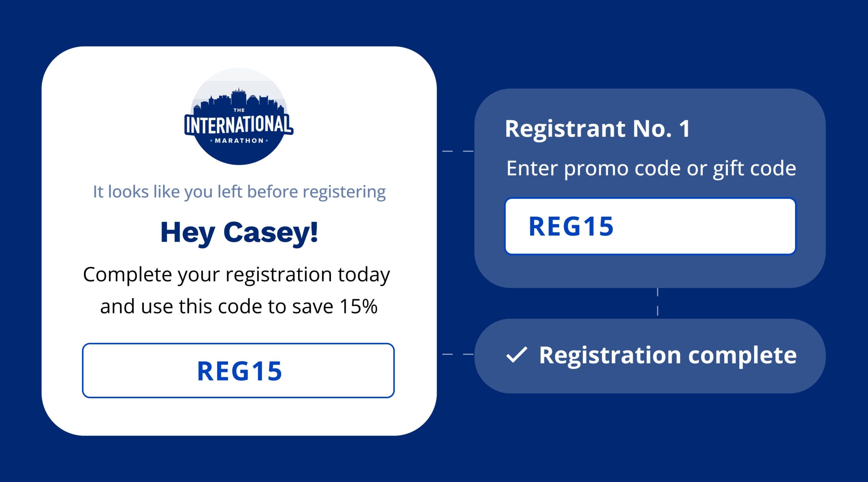Click the dashed connector beside Registration complete
Viewport: 868px width, 482px height.
tap(458, 354)
